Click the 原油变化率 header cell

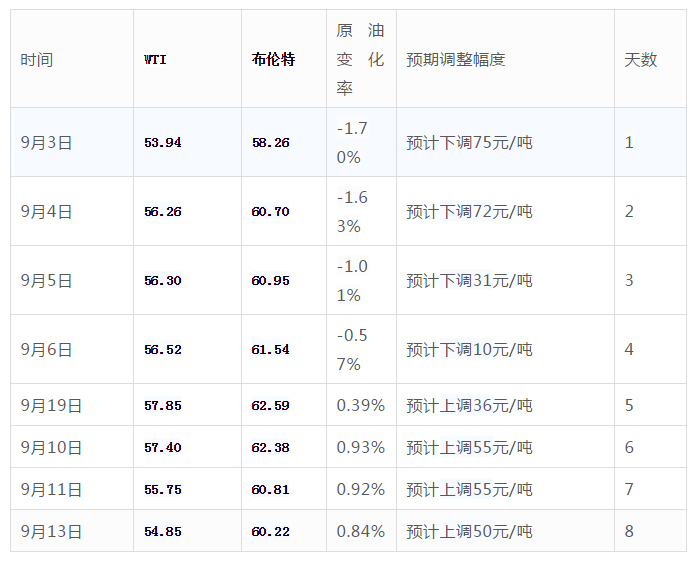pos(361,59)
